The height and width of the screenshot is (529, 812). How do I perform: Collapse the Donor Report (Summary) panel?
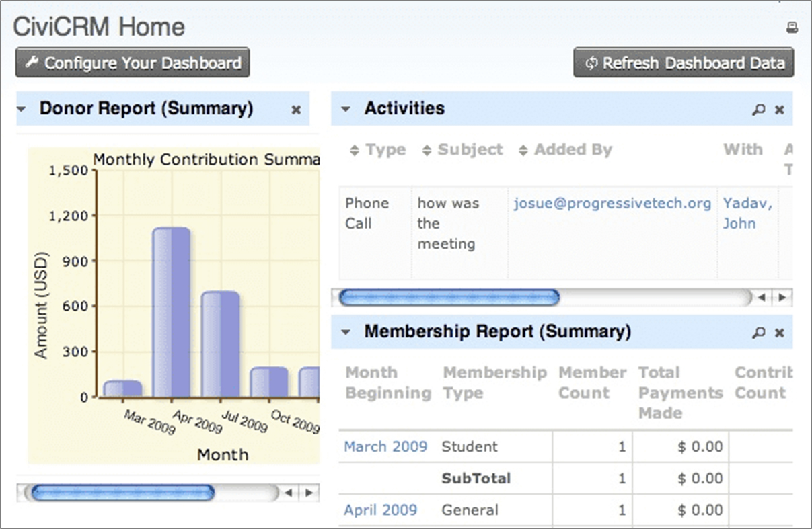pos(22,109)
